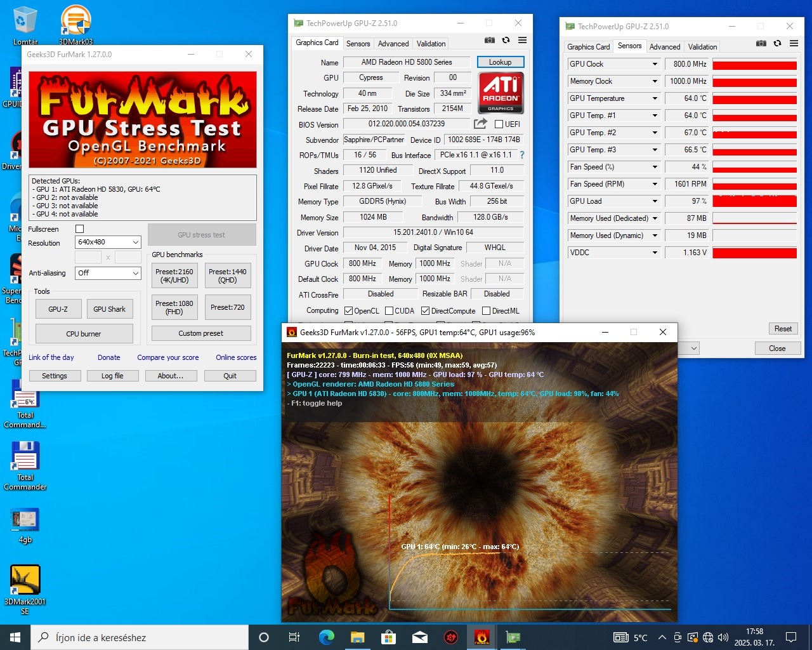Open the Online scores link

(236, 357)
